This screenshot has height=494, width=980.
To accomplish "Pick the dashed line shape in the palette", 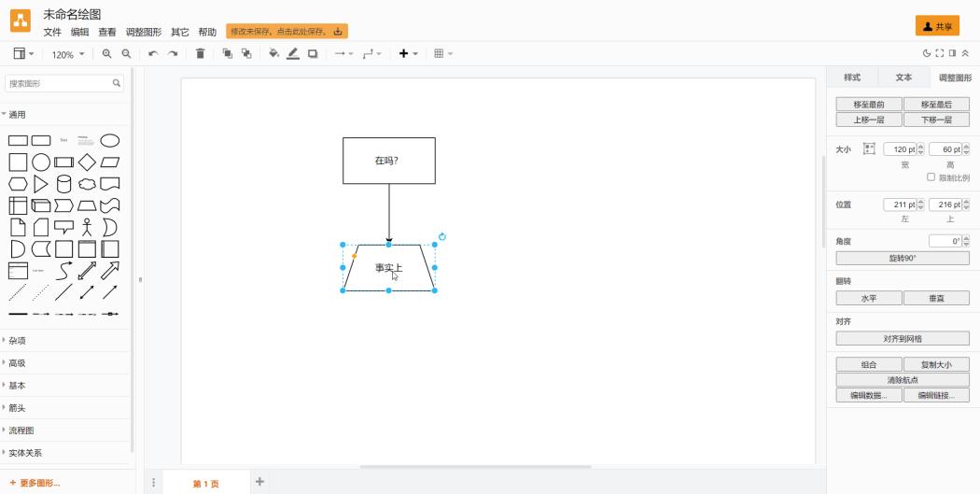I will (x=18, y=292).
